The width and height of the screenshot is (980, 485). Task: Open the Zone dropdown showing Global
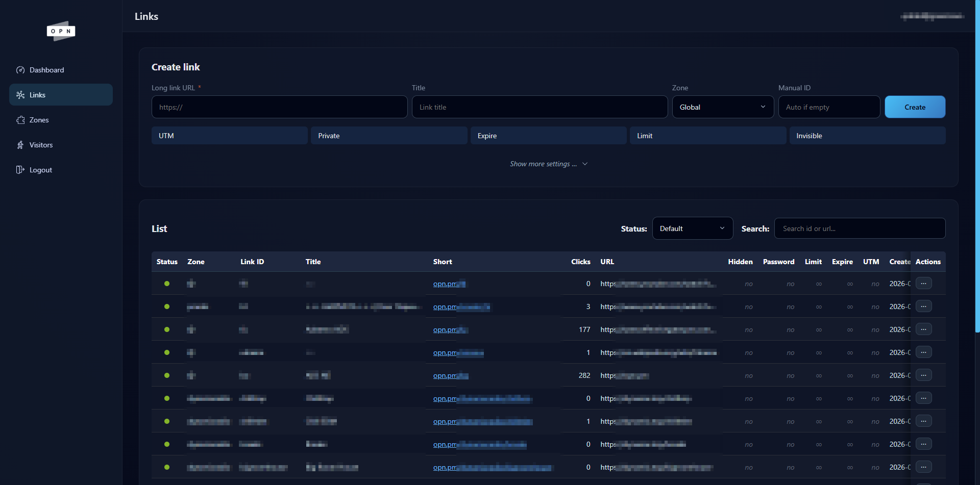pyautogui.click(x=723, y=107)
